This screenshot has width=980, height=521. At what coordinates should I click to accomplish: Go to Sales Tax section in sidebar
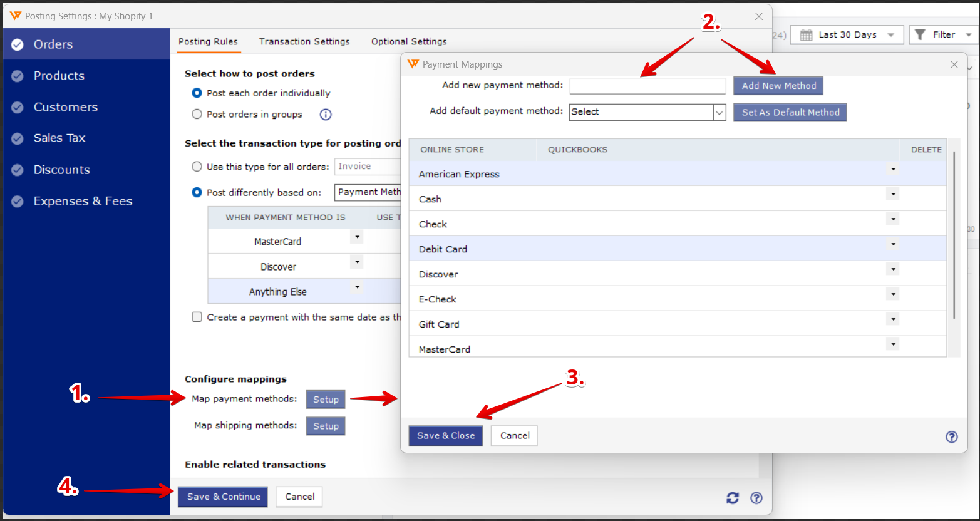click(86, 138)
